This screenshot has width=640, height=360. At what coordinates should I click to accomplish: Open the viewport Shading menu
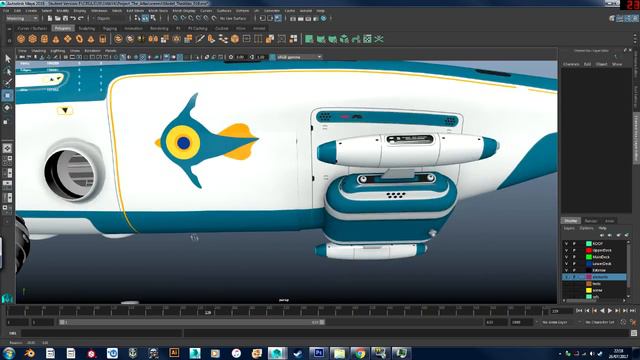tap(38, 51)
